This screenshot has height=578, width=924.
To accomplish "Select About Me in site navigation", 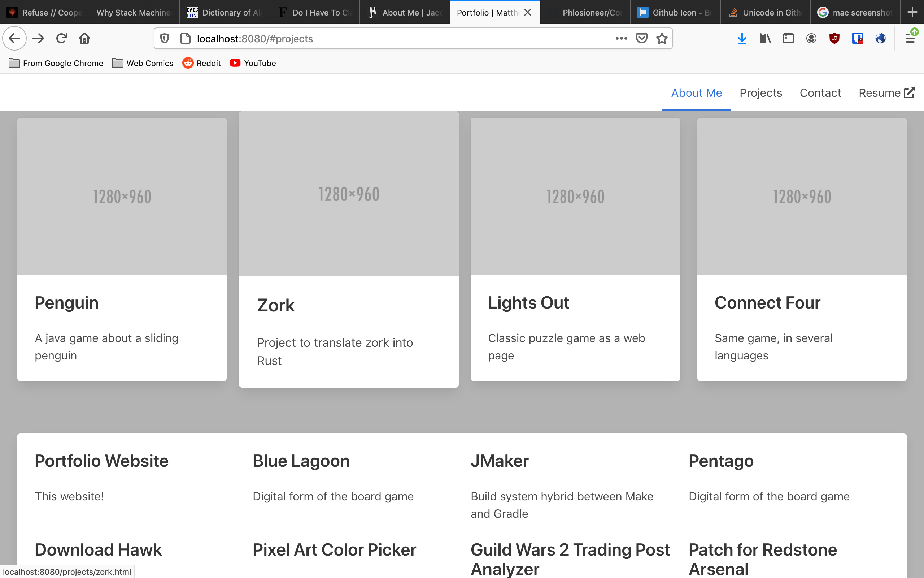I will [697, 93].
